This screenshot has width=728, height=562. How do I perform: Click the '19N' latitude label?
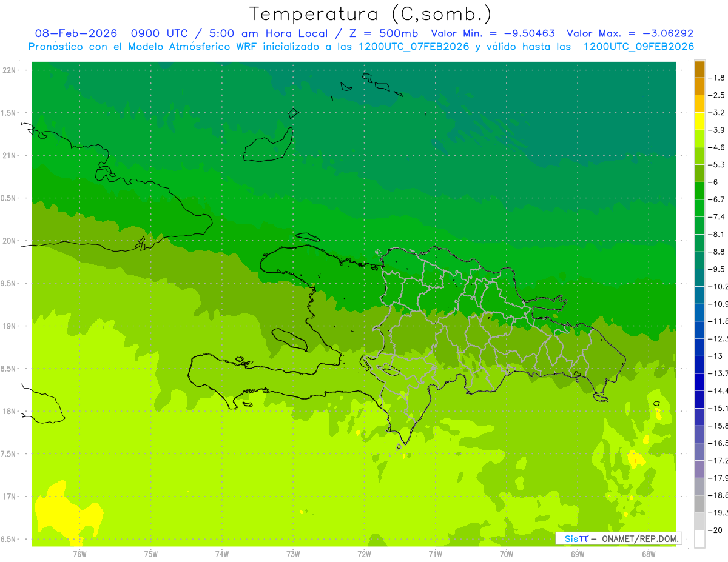click(9, 326)
